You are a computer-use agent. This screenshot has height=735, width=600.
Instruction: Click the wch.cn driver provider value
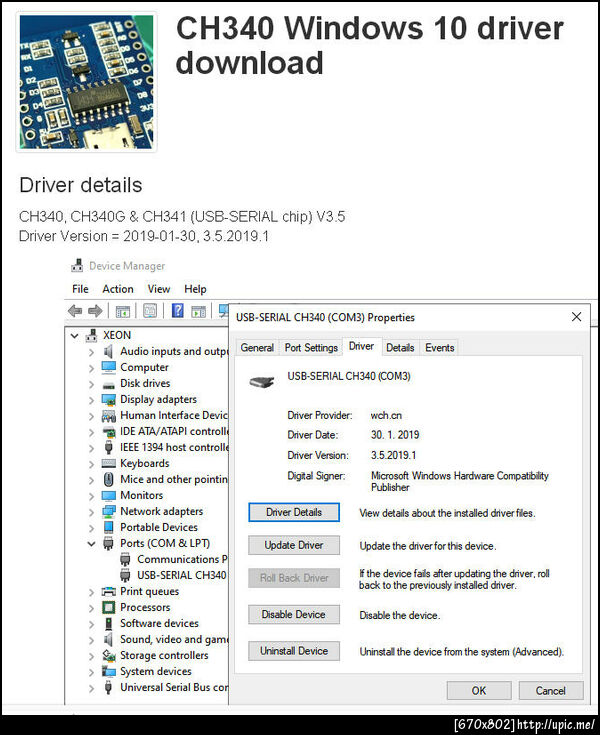pos(386,415)
